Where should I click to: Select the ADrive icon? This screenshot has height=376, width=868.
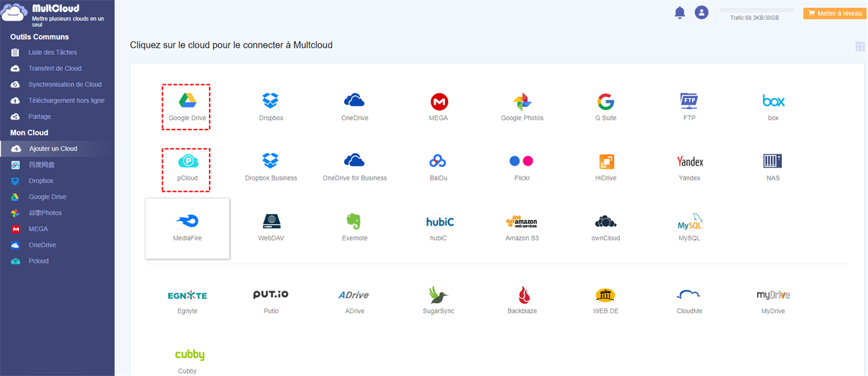point(355,295)
